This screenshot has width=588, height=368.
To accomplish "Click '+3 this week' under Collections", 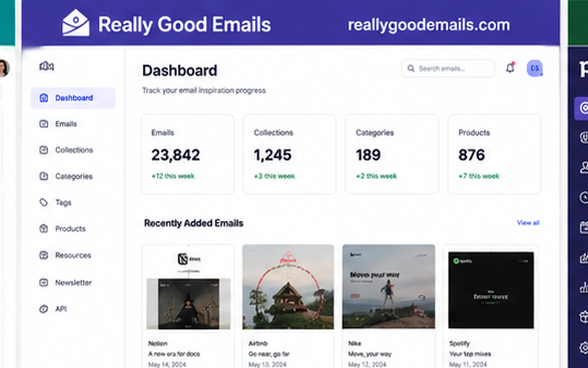I will [274, 176].
